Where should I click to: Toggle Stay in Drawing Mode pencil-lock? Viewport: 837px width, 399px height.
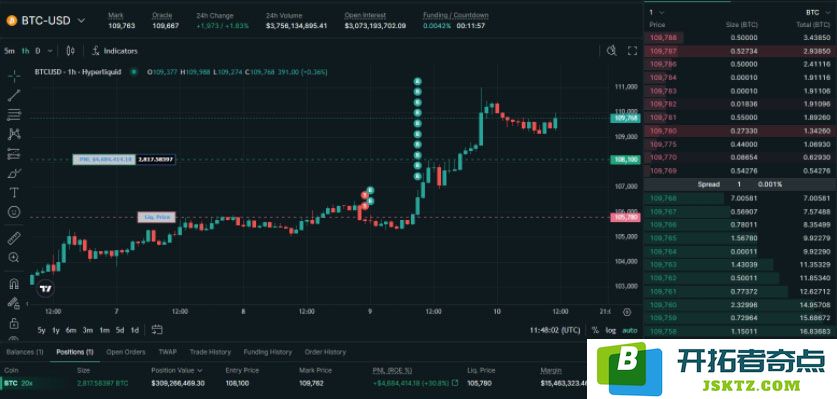(x=14, y=303)
